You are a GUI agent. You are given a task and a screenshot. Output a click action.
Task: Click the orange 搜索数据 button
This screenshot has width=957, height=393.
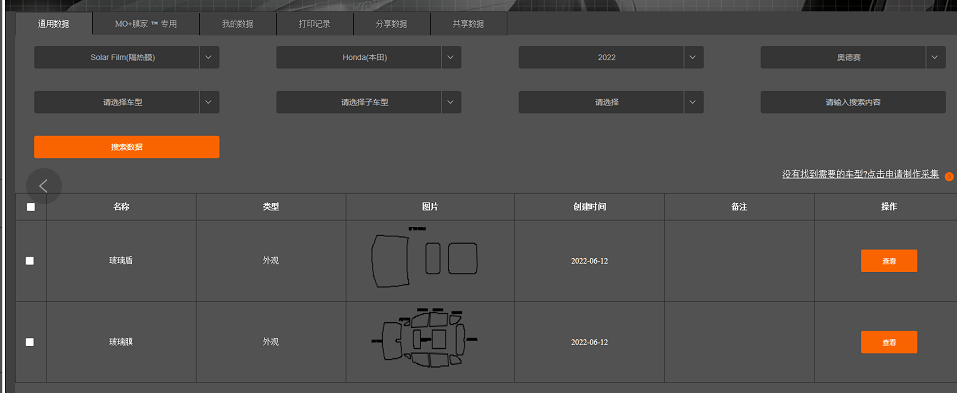tap(127, 147)
